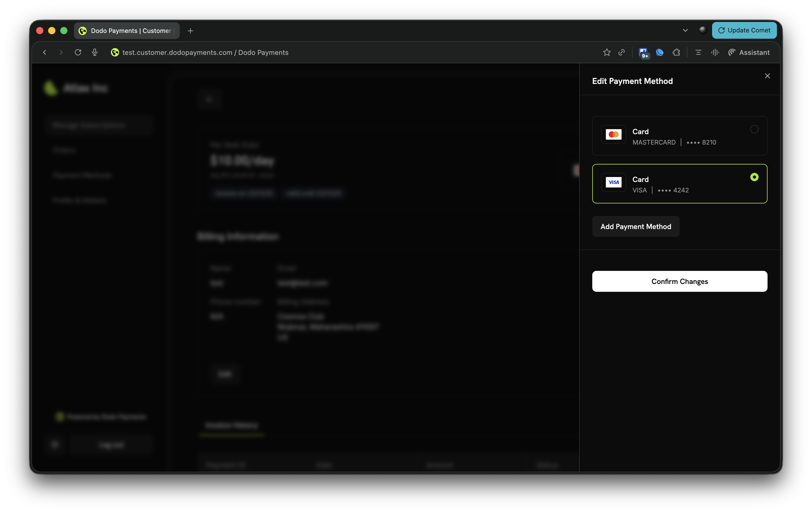The image size is (812, 513).
Task: Select the Visa 4242 radio button
Action: pos(754,177)
